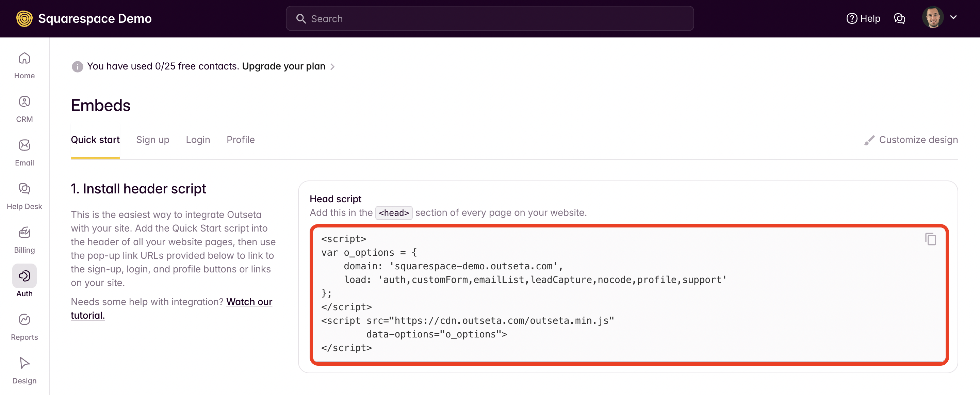Click the Outseta logo icon
The height and width of the screenshot is (395, 980).
coord(24,18)
